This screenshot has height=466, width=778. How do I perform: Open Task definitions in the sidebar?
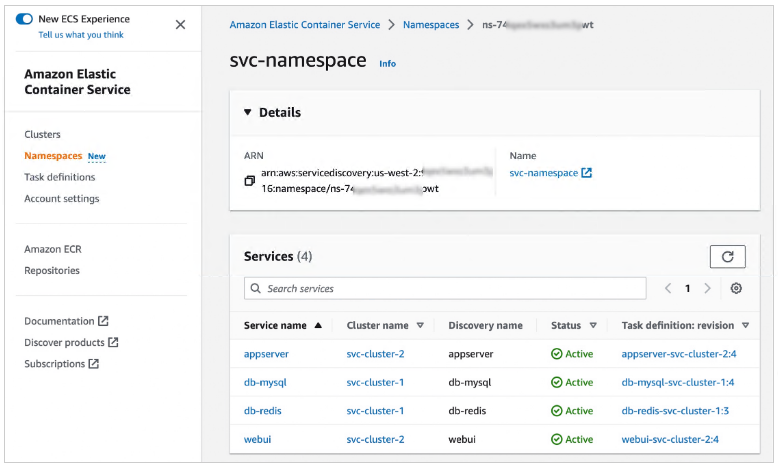pos(60,177)
